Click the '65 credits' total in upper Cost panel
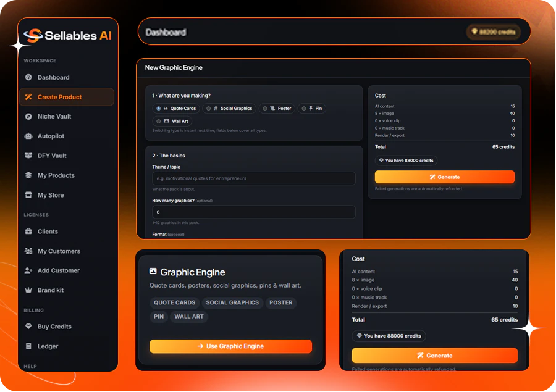 [x=503, y=147]
